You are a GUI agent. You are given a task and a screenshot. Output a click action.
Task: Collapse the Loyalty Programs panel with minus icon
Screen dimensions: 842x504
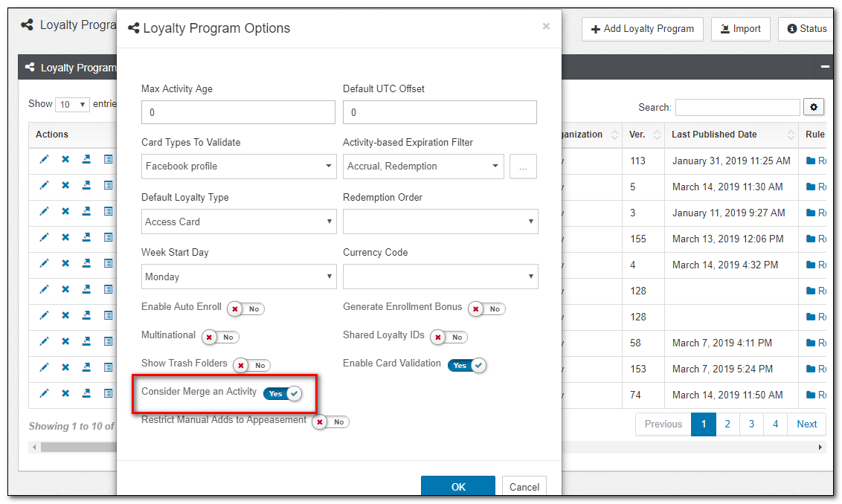click(x=825, y=67)
